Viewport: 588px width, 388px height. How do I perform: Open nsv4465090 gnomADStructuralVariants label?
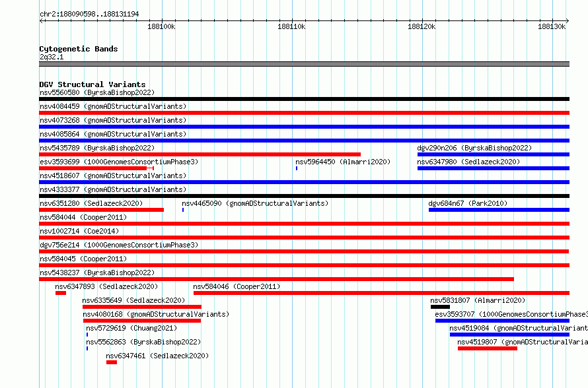(255, 203)
